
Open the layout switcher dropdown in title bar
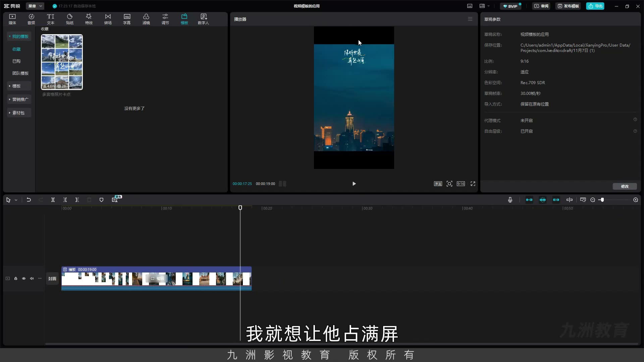[x=485, y=6]
